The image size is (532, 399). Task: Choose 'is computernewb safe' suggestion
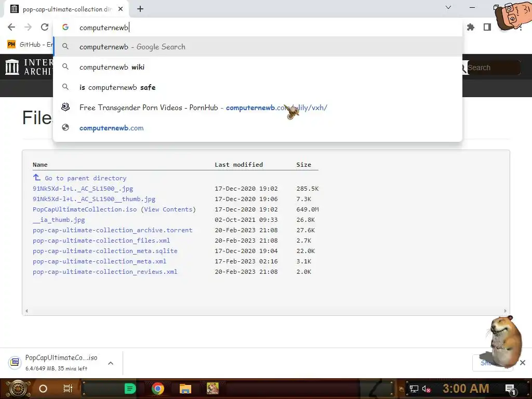(258, 87)
